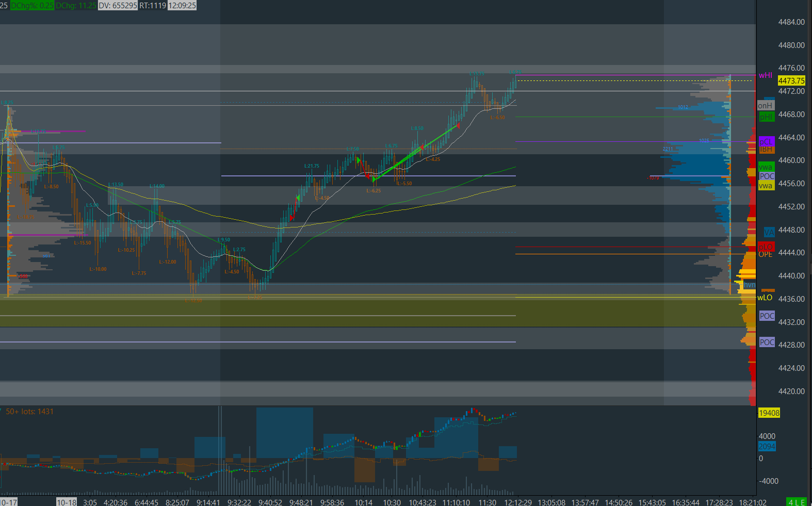Click the L:-6.25 swing label
This screenshot has height=506, width=812.
(374, 191)
